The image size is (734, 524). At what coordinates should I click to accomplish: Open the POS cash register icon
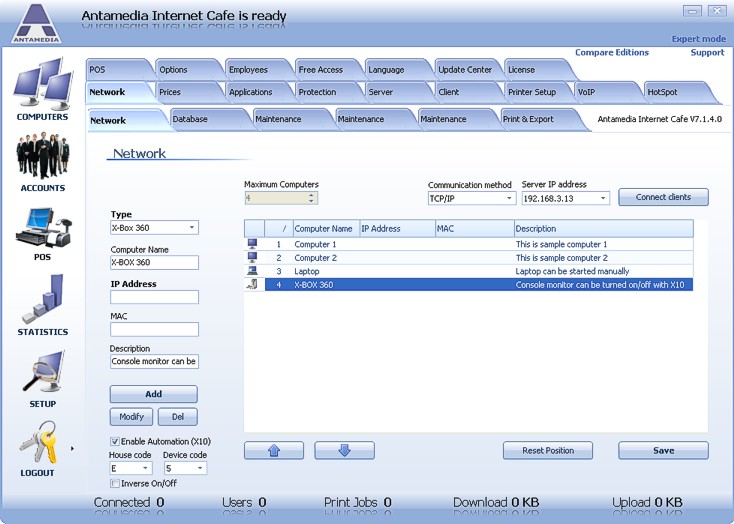(43, 228)
